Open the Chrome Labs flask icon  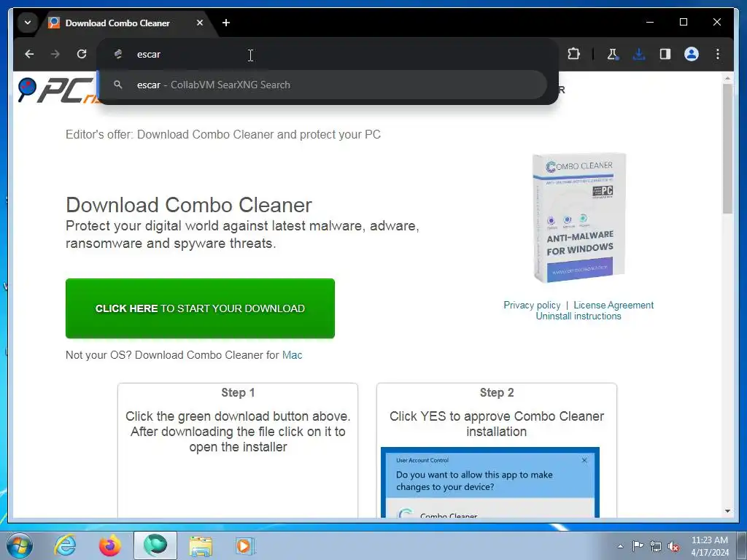pos(613,54)
